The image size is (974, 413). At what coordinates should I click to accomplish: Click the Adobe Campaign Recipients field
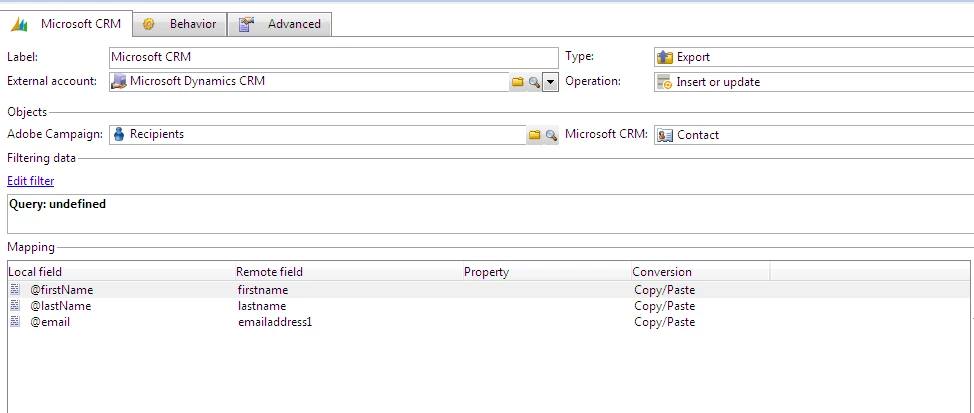click(x=317, y=135)
